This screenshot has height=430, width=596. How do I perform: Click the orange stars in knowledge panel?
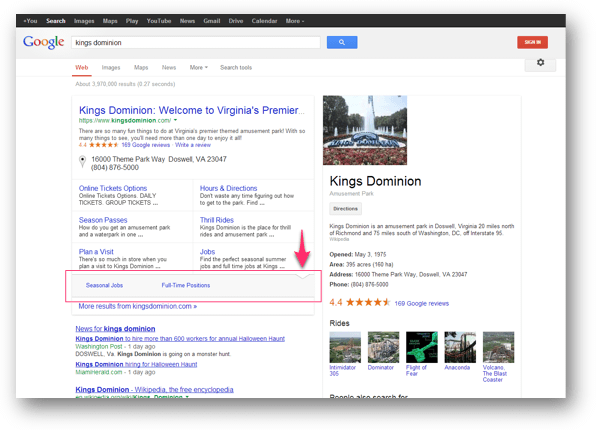(x=368, y=303)
